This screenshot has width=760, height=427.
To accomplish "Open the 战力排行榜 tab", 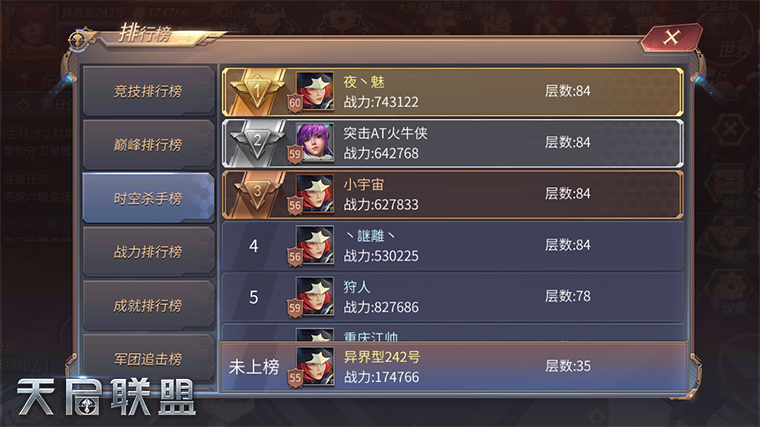I will pos(148,252).
